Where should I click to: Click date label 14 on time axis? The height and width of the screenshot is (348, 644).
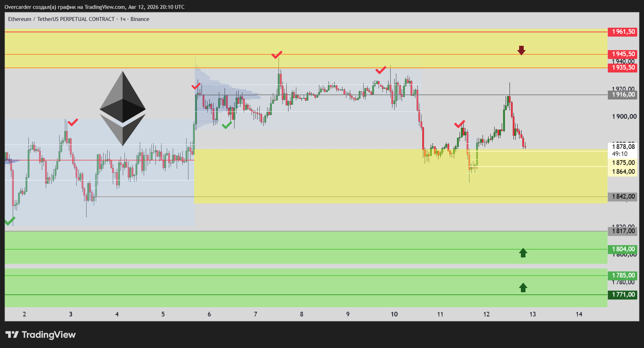pos(579,314)
